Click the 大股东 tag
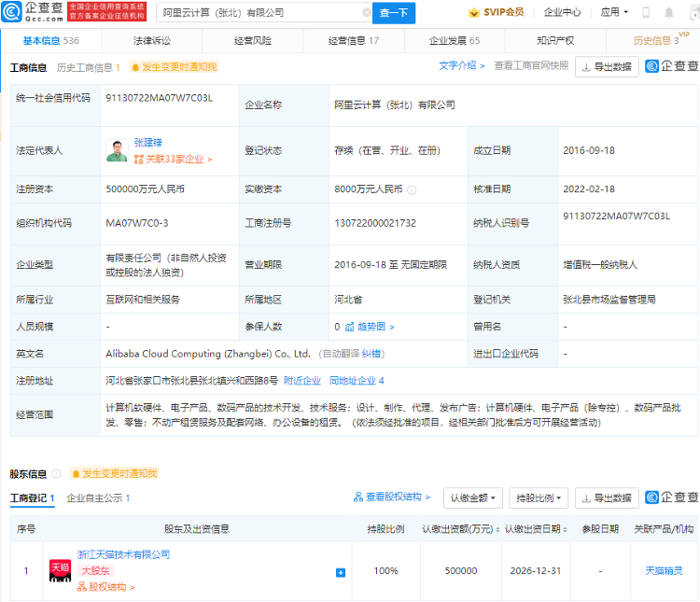This screenshot has height=602, width=700. click(95, 571)
